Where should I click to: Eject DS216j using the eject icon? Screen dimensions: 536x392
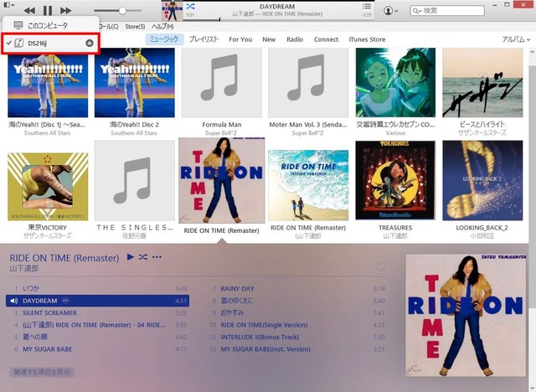point(90,43)
